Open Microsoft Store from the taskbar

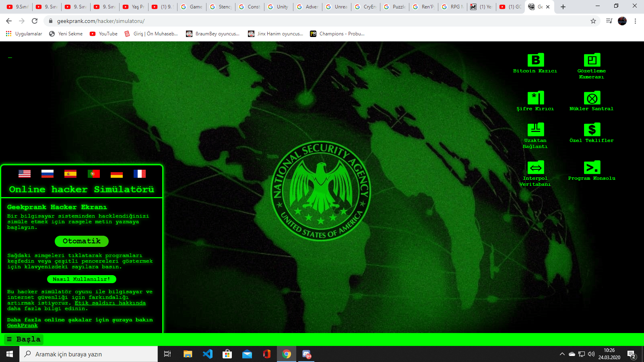coord(227,354)
